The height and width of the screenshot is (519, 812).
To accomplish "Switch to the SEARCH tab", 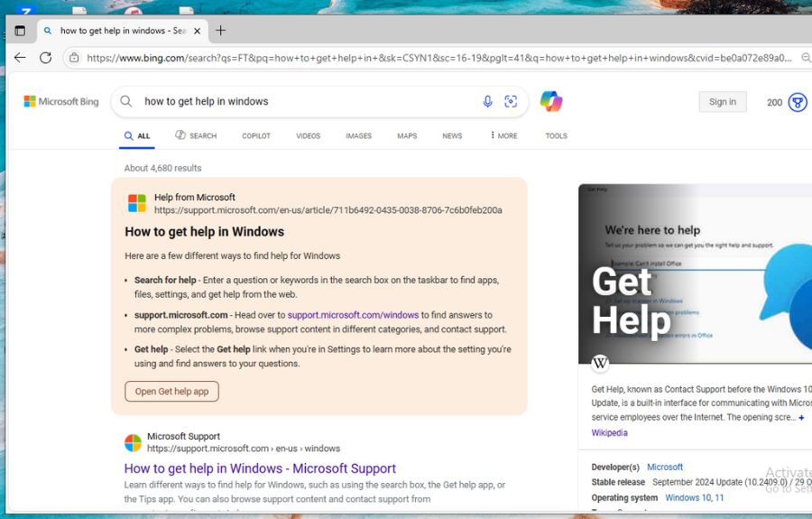I will tap(196, 135).
